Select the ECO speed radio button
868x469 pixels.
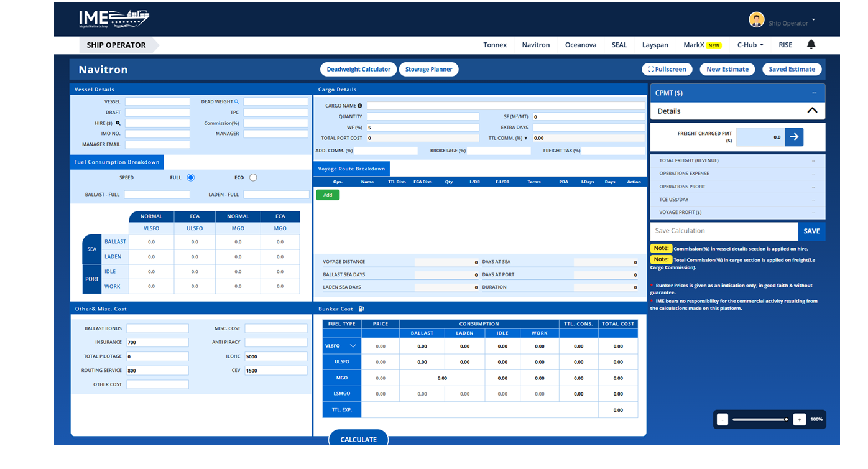pyautogui.click(x=253, y=177)
